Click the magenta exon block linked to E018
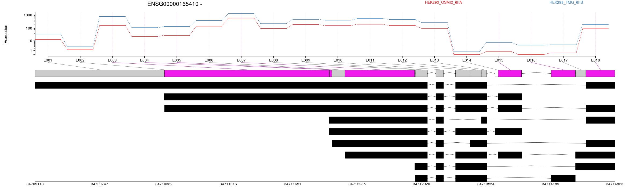Screen dimensions: 644x188 coord(600,74)
